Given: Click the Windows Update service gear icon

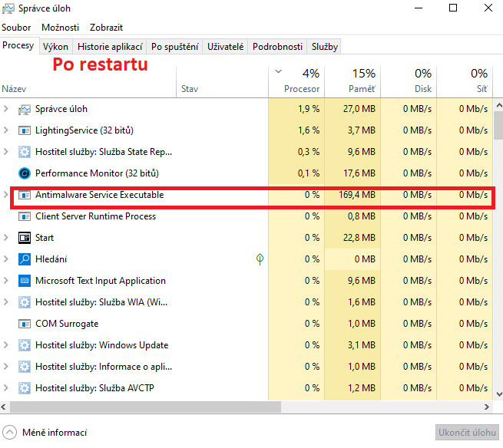Looking at the screenshot, I should click(x=25, y=345).
